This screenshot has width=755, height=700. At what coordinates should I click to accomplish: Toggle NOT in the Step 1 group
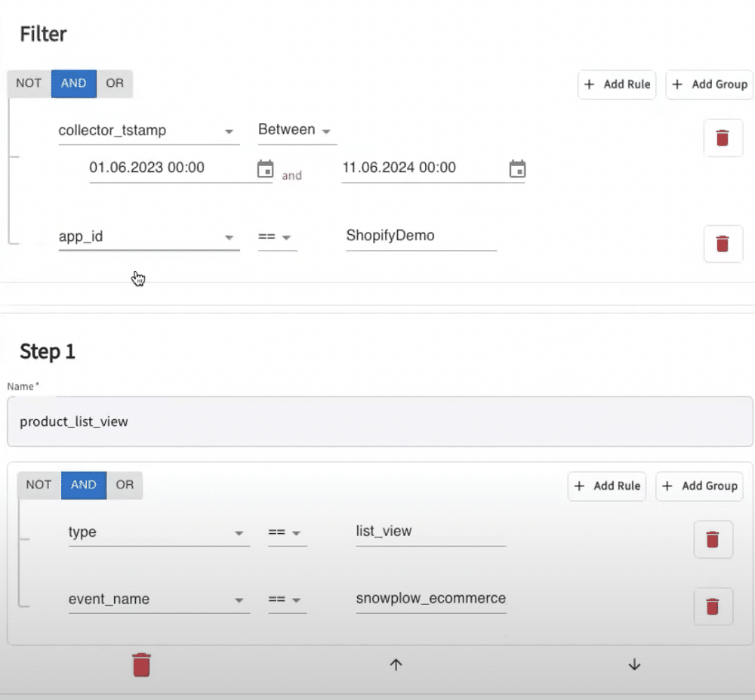(39, 485)
